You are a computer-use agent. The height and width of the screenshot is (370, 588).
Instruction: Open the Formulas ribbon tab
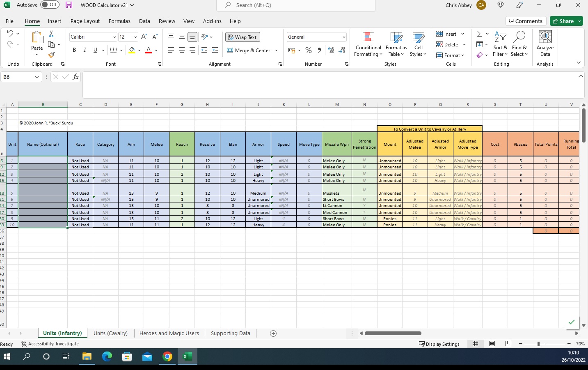119,21
